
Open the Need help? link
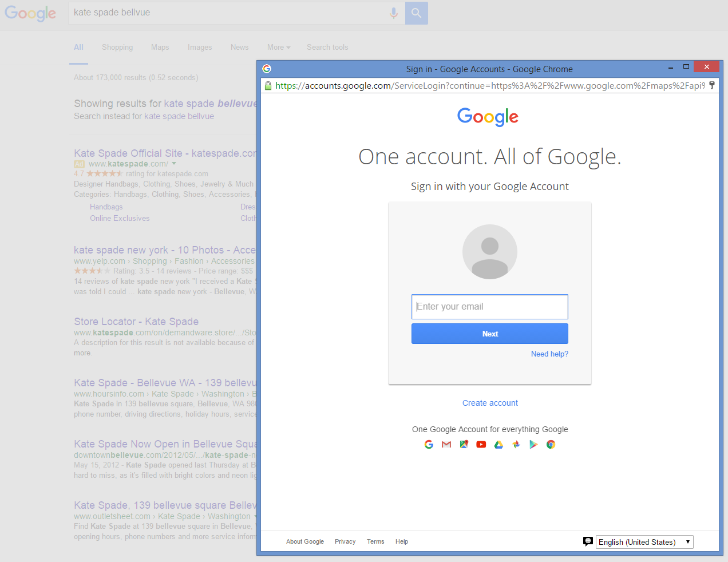click(549, 354)
